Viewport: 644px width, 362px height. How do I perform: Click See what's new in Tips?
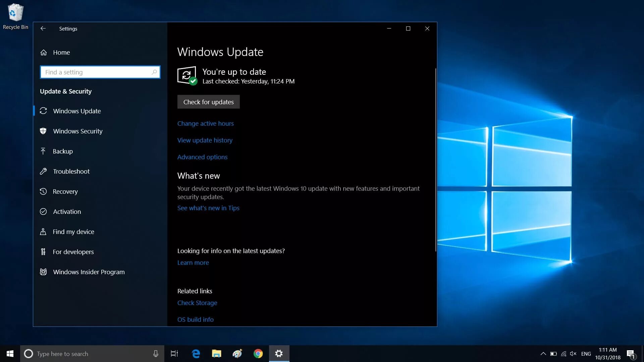[208, 208]
